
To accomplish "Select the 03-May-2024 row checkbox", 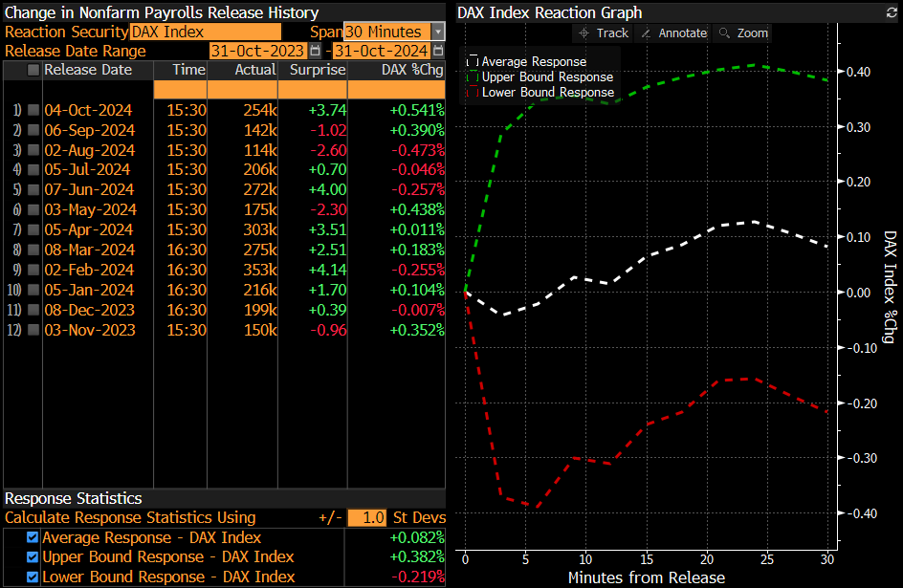I will [x=33, y=210].
